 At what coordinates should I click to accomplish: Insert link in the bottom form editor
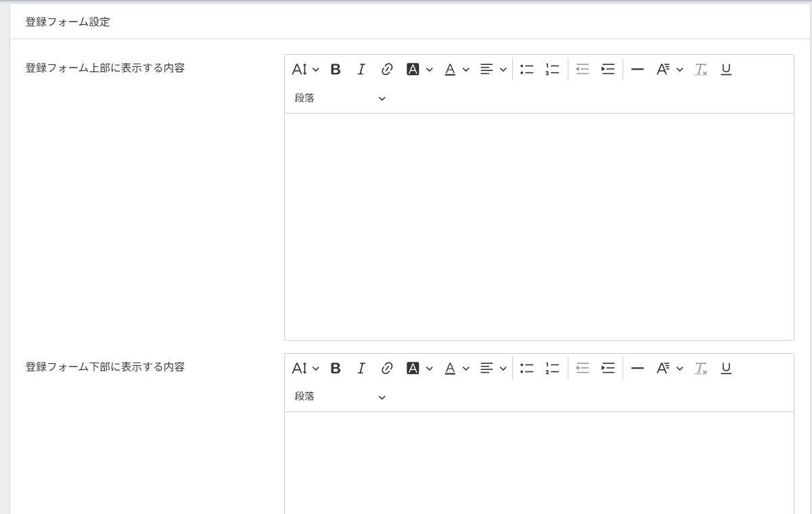[x=387, y=368]
